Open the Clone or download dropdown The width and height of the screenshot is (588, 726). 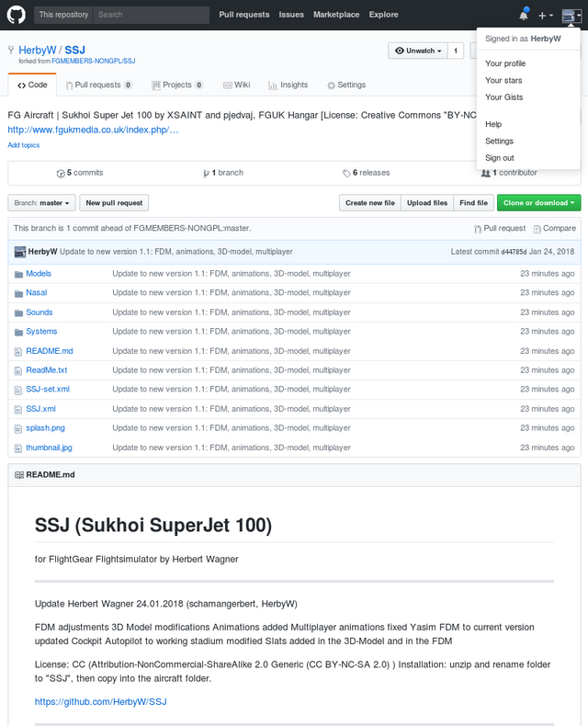[538, 202]
